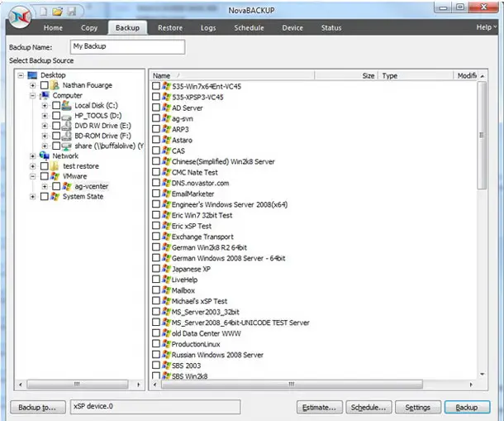Click the VMware node icon
504x421 pixels.
[55, 176]
